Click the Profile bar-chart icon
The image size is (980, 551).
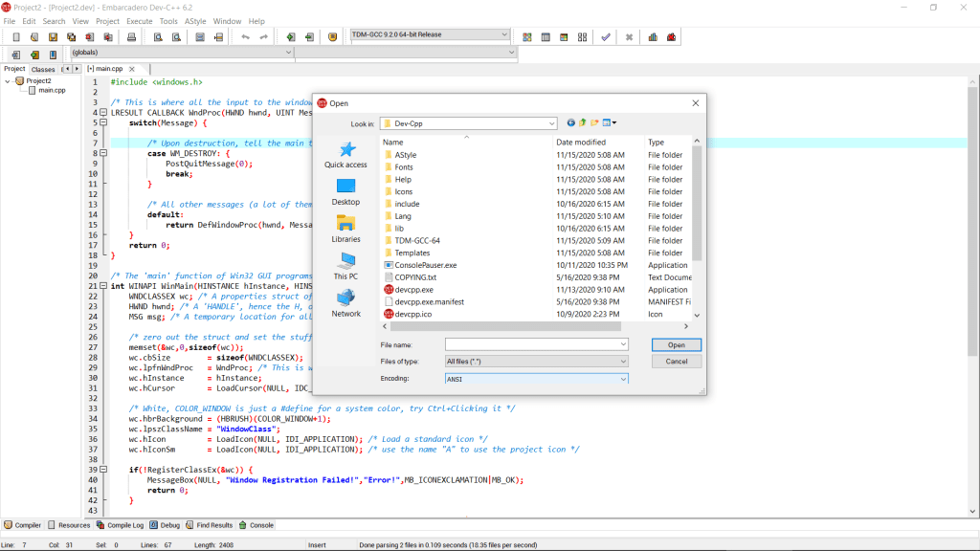pos(653,37)
